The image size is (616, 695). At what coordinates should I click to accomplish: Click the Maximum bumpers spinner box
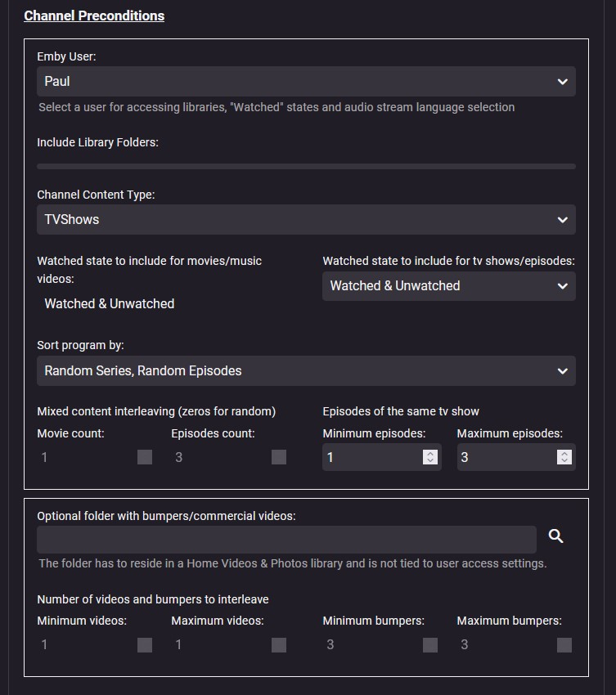(x=564, y=645)
